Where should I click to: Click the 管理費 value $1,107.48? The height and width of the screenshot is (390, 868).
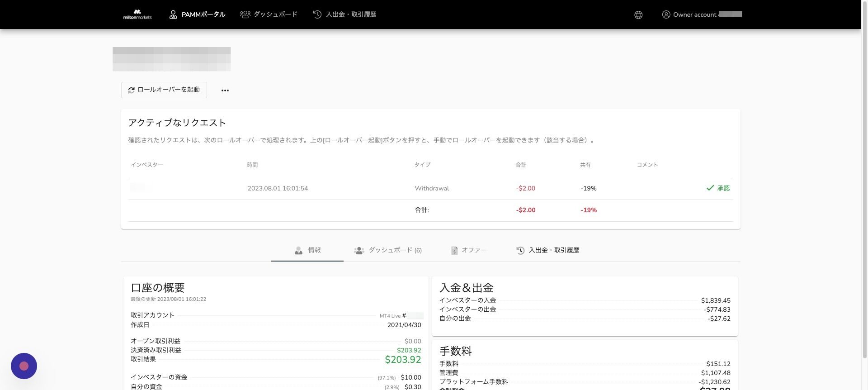(716, 373)
